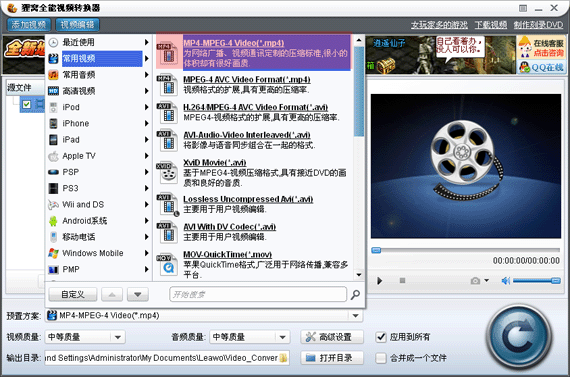Viewport: 570px width, 377px height.
Task: Click the move-up arrow button
Action: point(112,294)
